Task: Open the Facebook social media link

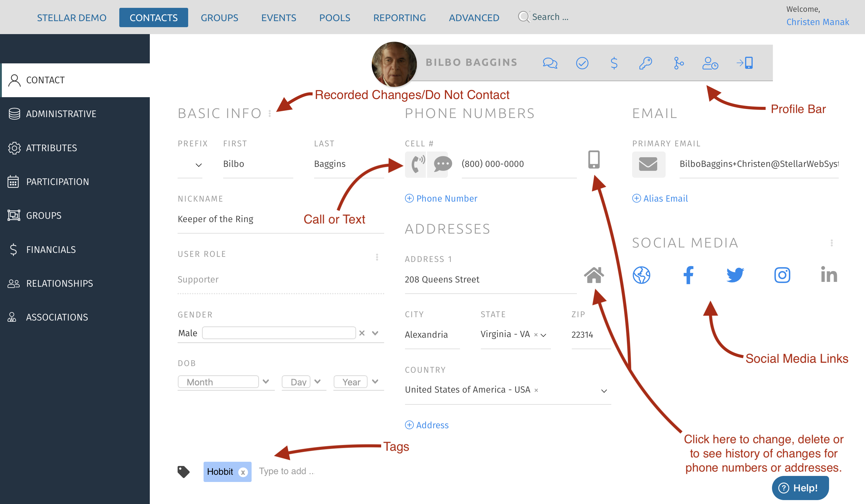Action: 688,275
